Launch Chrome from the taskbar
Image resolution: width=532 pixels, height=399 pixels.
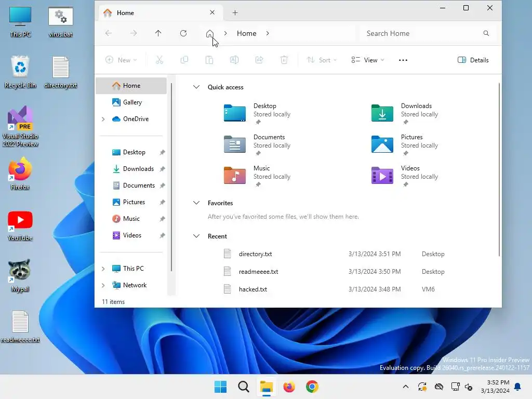click(312, 387)
